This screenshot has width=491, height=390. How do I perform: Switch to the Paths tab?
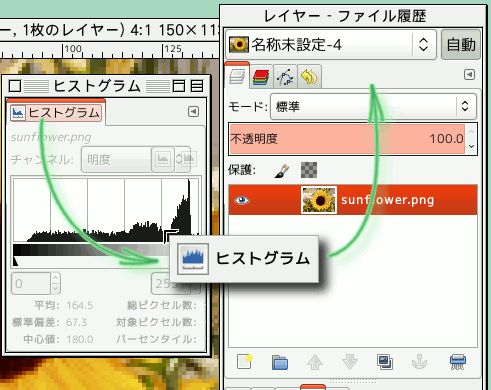coord(285,77)
